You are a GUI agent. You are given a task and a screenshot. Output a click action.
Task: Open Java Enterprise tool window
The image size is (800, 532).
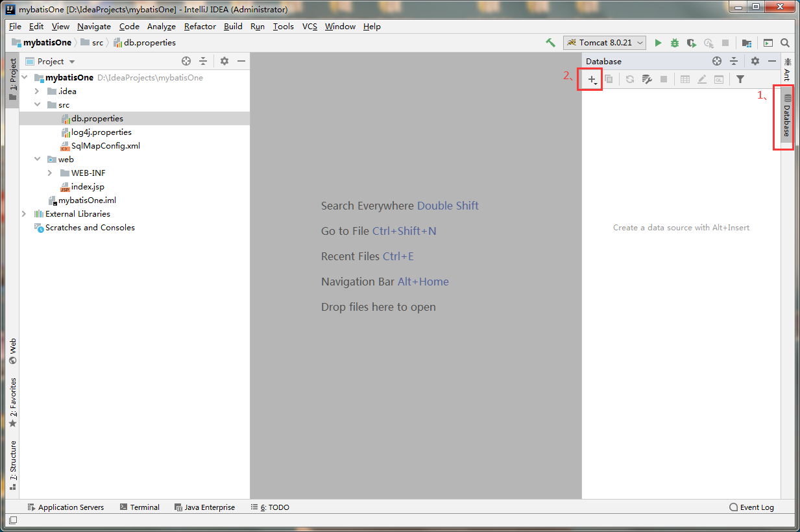click(x=204, y=507)
